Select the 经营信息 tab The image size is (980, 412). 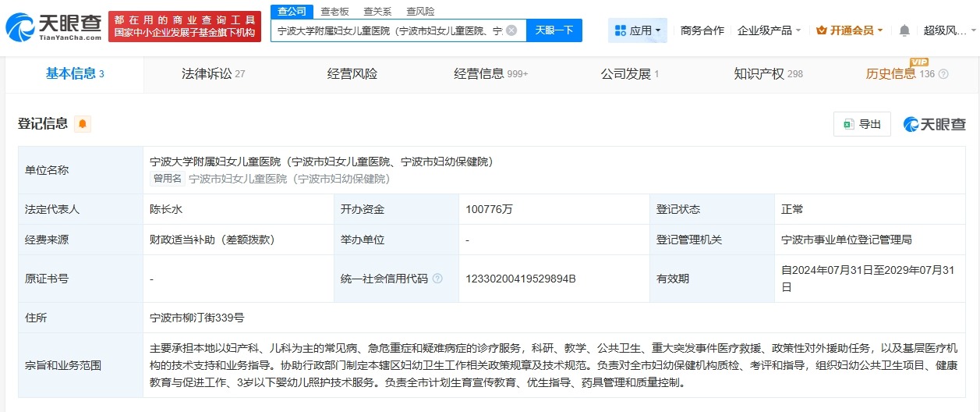coord(490,74)
